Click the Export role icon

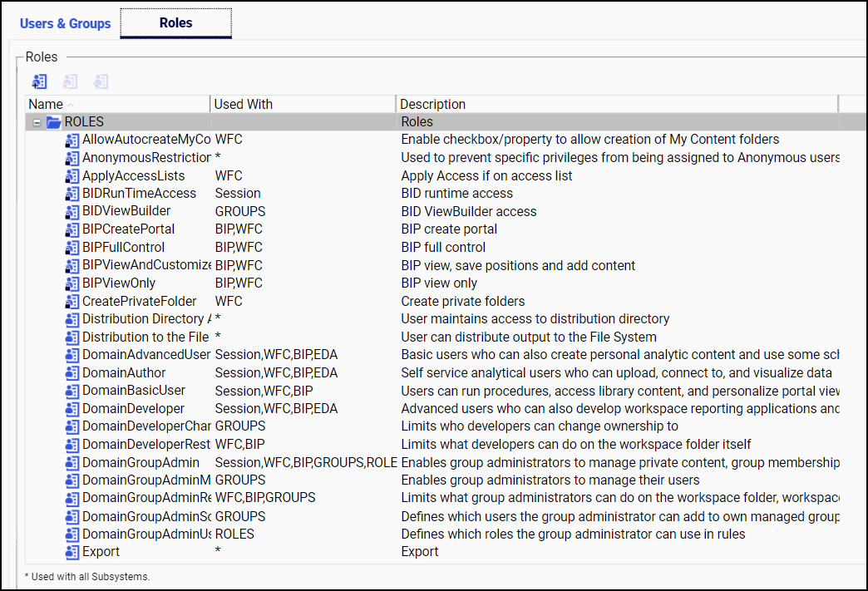(72, 551)
